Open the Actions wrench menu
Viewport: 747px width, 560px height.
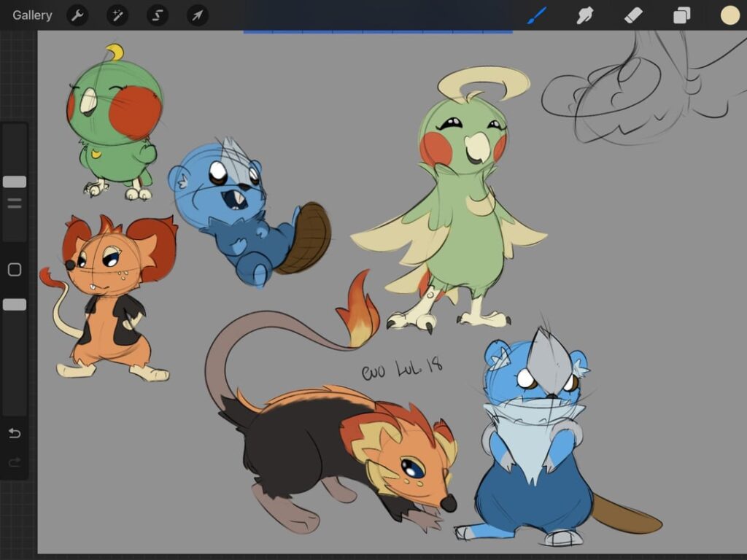coord(77,16)
